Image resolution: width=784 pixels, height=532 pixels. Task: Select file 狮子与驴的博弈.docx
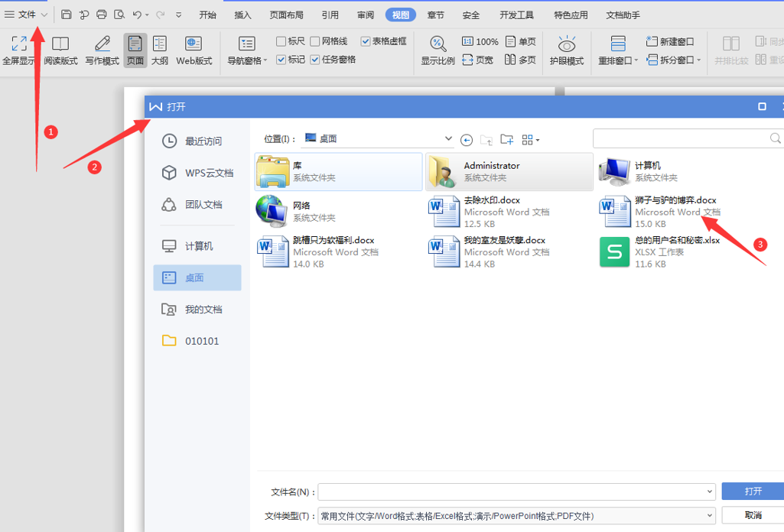(660, 212)
